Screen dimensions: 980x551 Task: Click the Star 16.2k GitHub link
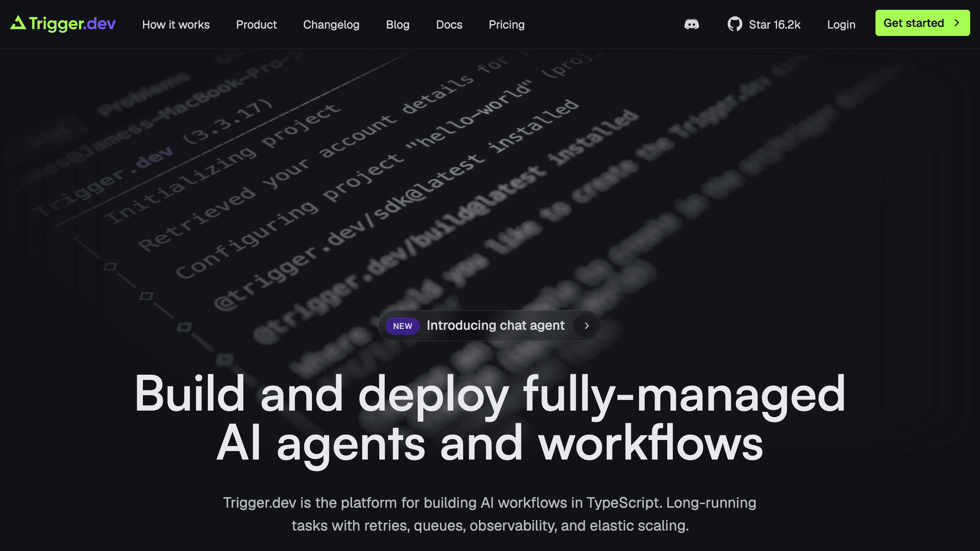point(764,24)
